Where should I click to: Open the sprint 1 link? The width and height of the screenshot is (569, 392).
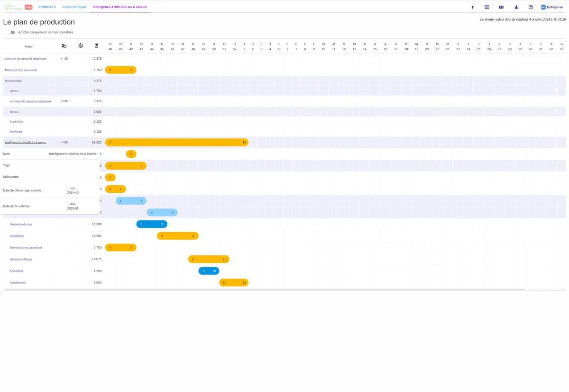(x=14, y=91)
